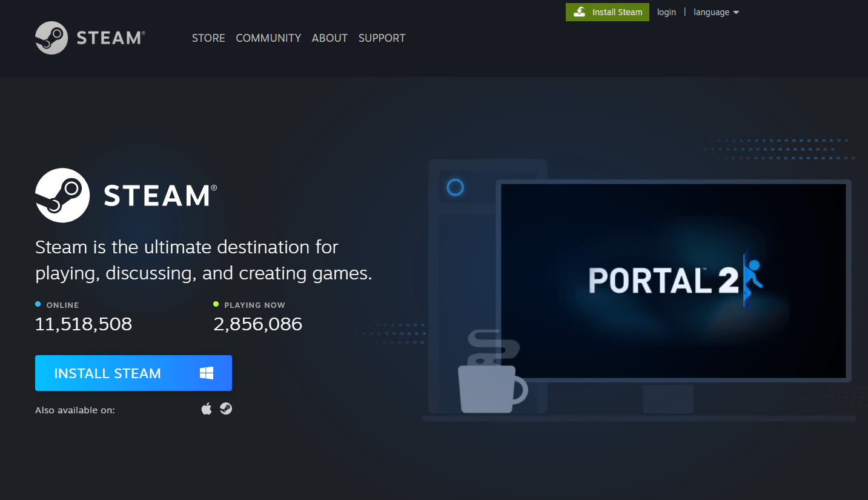Click the ONLINE label
Image resolution: width=868 pixels, height=500 pixels.
point(63,305)
